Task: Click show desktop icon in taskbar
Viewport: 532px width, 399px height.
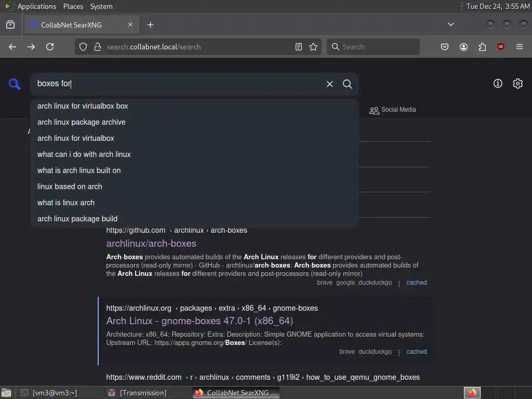Action: (x=6, y=393)
